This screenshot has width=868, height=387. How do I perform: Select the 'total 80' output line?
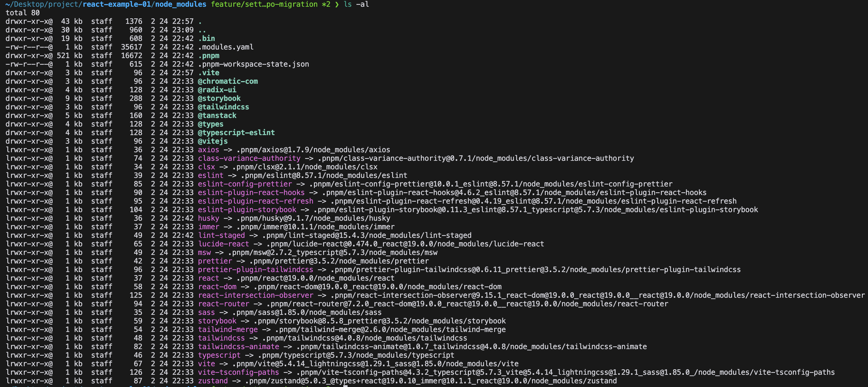(23, 13)
